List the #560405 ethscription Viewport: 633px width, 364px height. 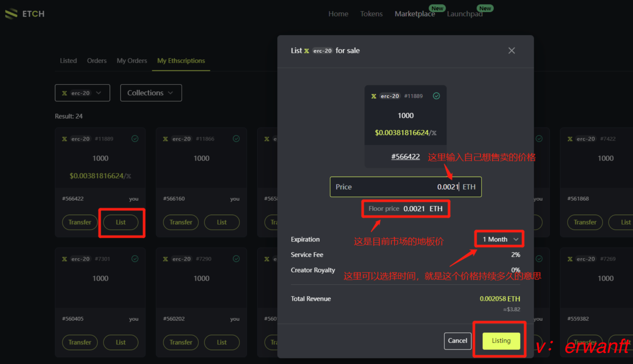tap(121, 342)
